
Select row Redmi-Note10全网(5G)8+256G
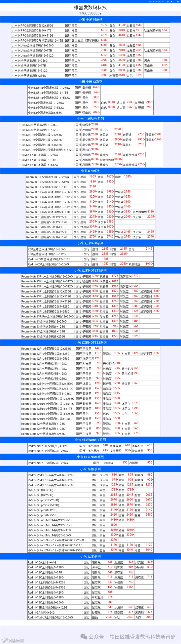tap(90, 463)
